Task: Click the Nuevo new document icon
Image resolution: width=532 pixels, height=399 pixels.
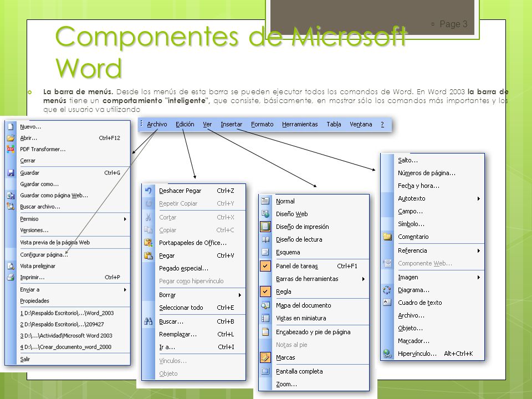Action: pos(11,126)
